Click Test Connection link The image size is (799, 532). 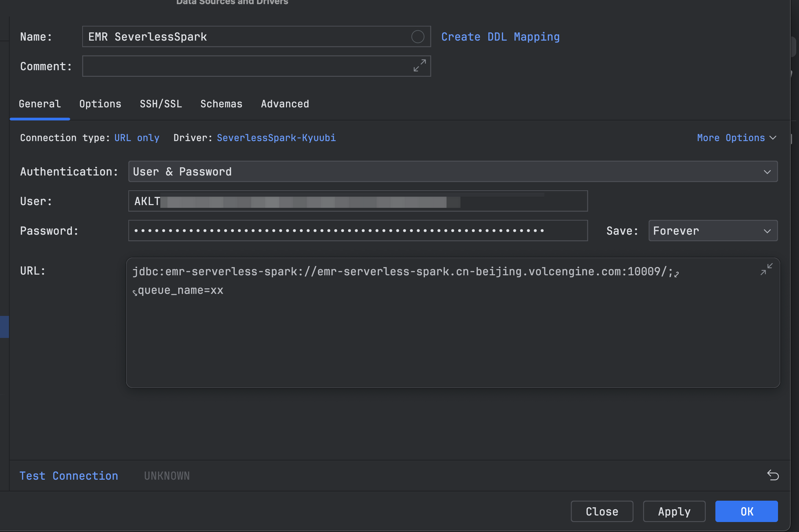[68, 476]
